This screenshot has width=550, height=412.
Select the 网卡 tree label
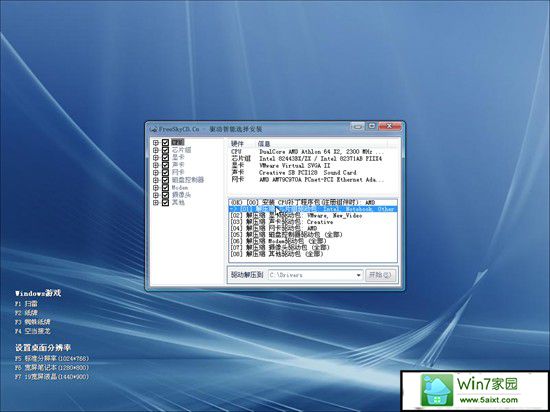click(x=178, y=173)
